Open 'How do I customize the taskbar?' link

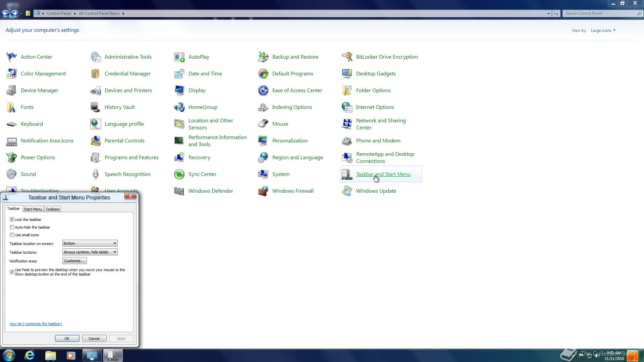[36, 324]
